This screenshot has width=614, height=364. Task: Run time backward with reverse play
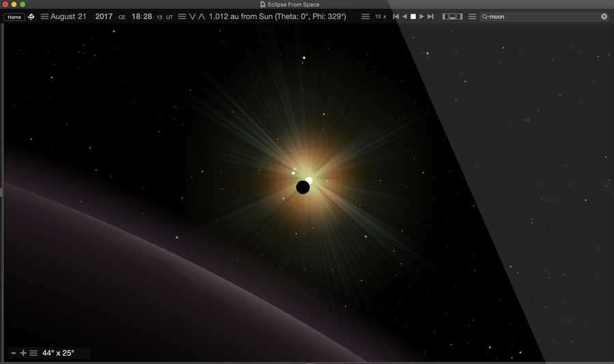(x=404, y=16)
